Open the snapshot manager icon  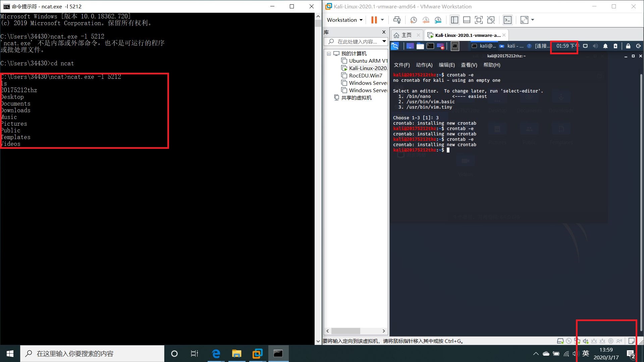[438, 20]
